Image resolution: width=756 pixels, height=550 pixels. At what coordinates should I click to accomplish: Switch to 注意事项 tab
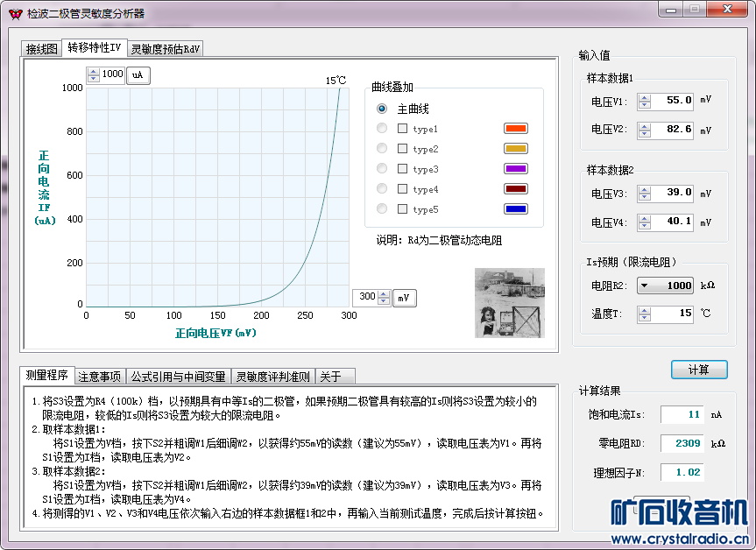point(100,377)
